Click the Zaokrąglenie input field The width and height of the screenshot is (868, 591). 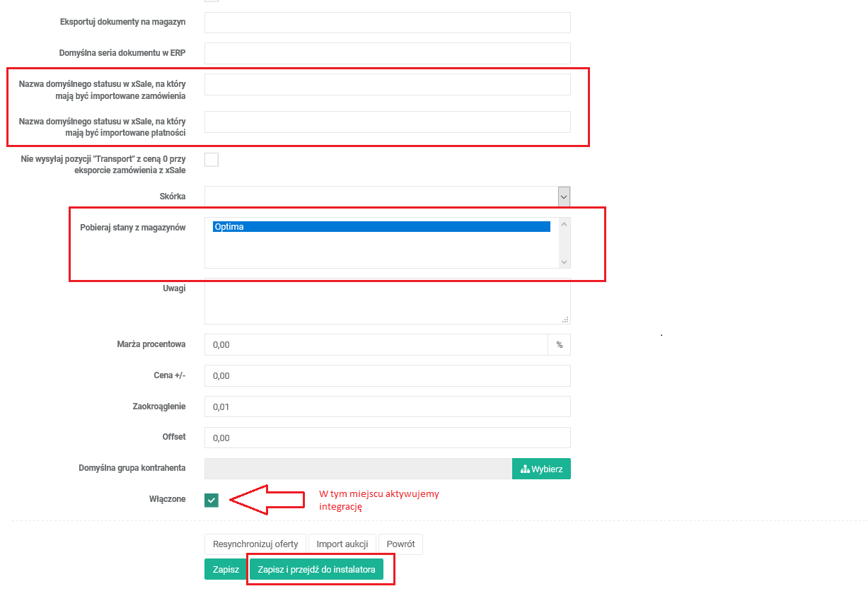(387, 406)
